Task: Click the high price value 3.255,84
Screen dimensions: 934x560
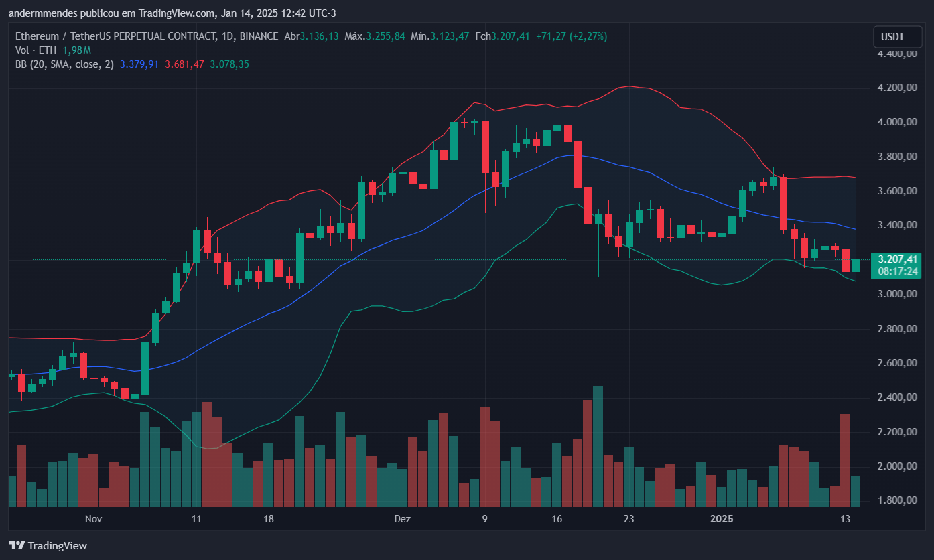Action: coord(385,36)
